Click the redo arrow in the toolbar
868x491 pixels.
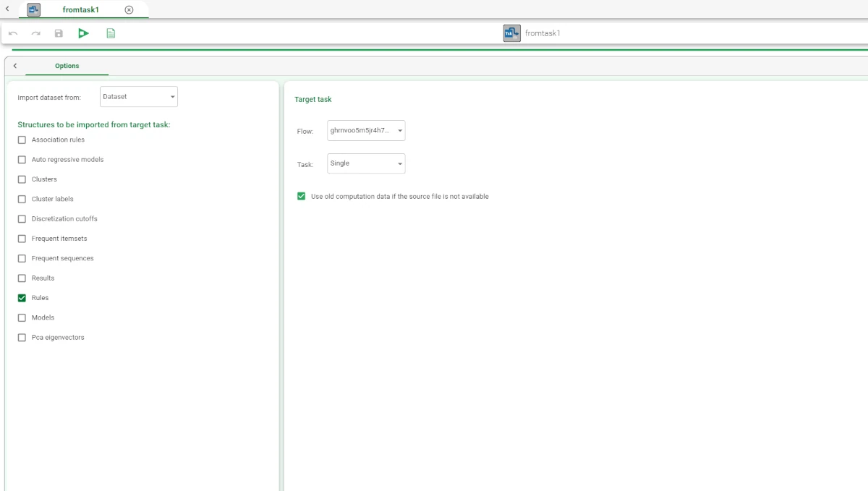coord(35,33)
